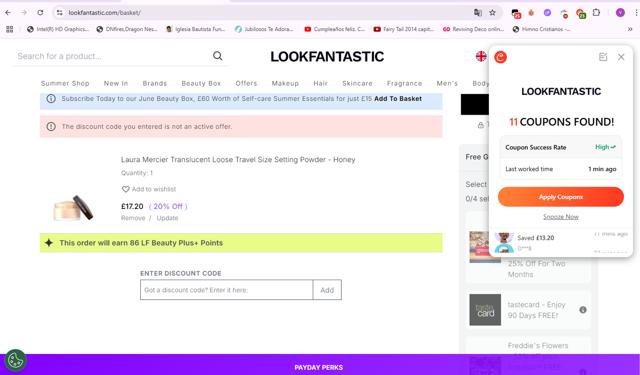This screenshot has height=375, width=640.
Task: Open the green 21 badge extension
Action: [581, 13]
